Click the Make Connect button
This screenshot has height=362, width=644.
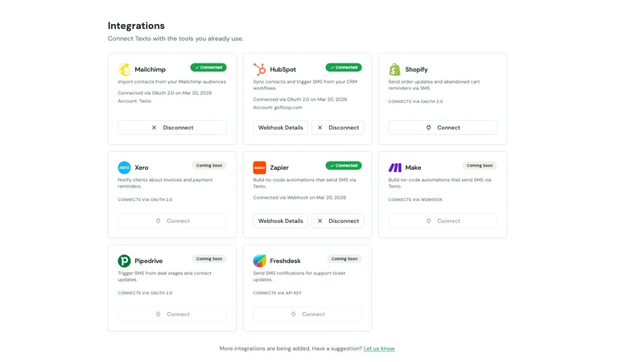(442, 220)
